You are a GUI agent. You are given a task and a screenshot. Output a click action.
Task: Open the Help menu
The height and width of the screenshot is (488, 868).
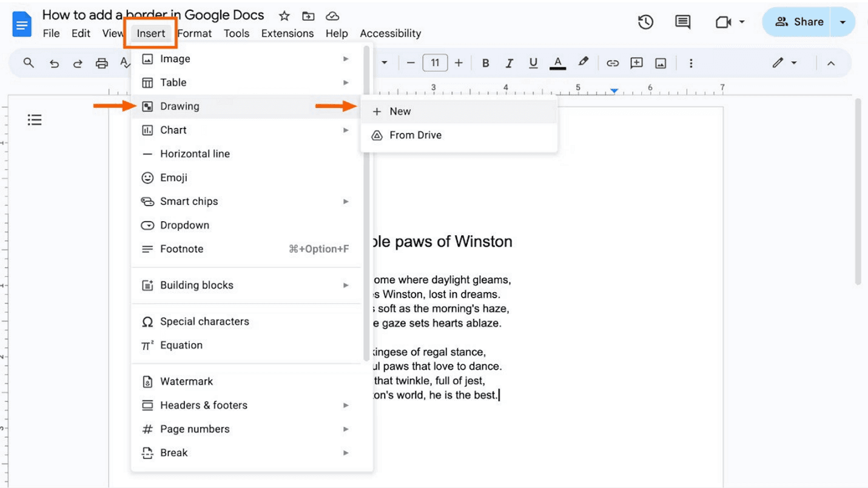pos(337,33)
